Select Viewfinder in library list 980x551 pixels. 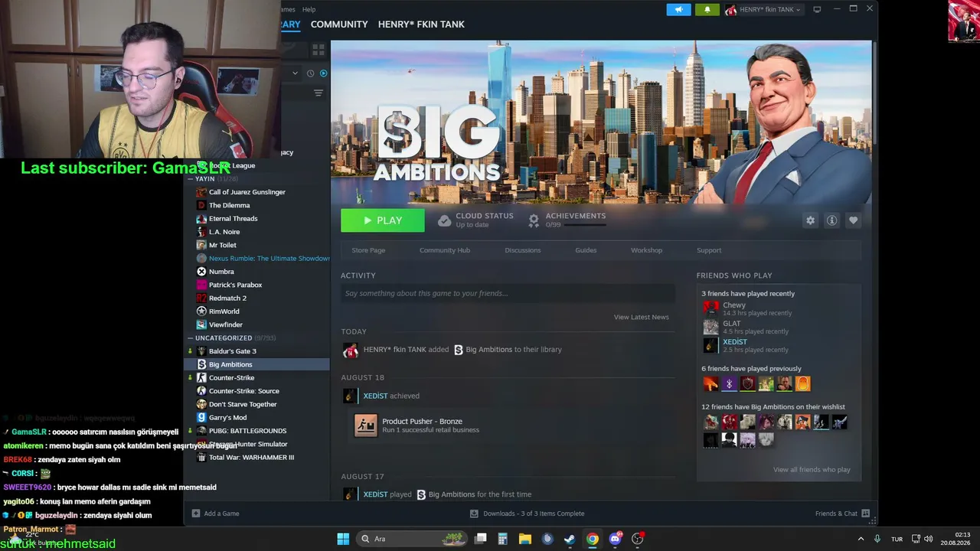[x=226, y=324]
